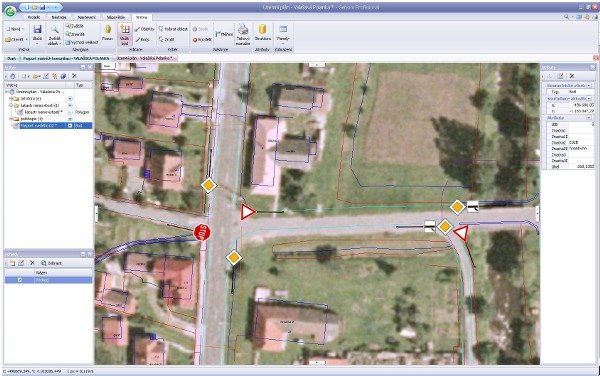The image size is (600, 376).
Task: Toggle the checkbox in the bottom-left panel row
Action: click(x=20, y=280)
